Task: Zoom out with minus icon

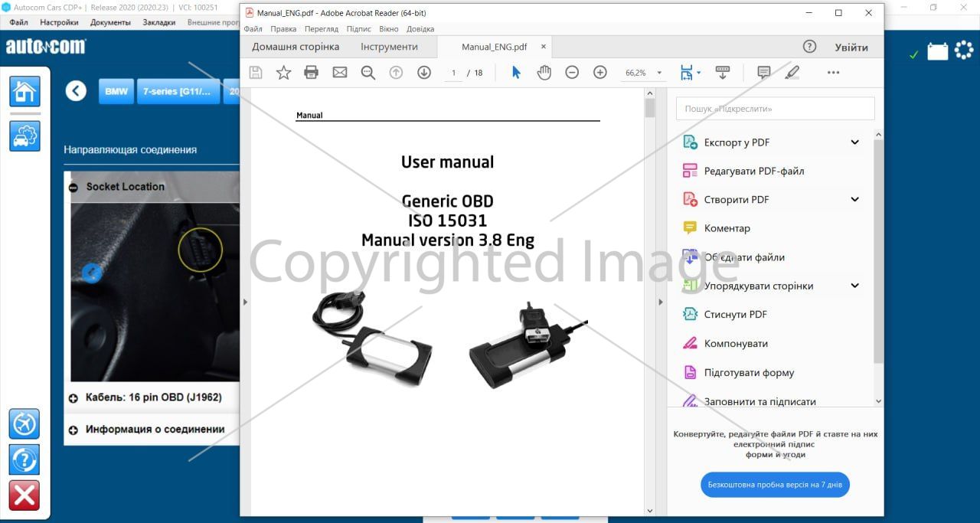Action: [x=572, y=72]
